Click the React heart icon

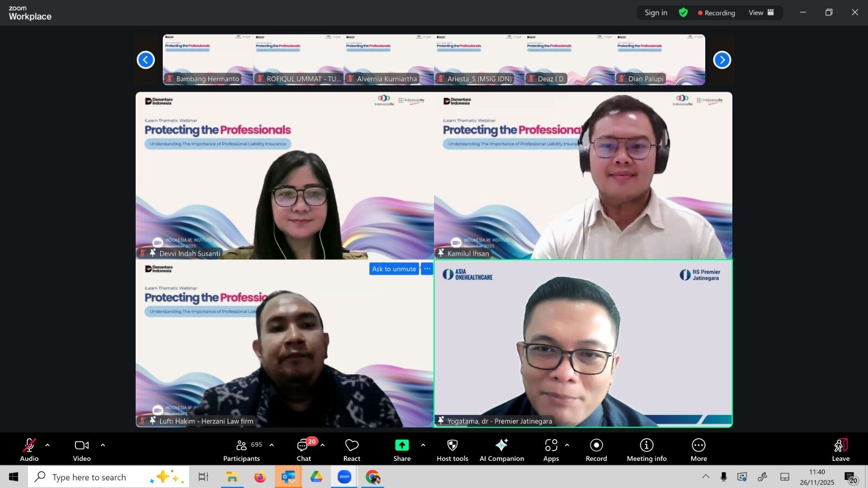[x=352, y=450]
